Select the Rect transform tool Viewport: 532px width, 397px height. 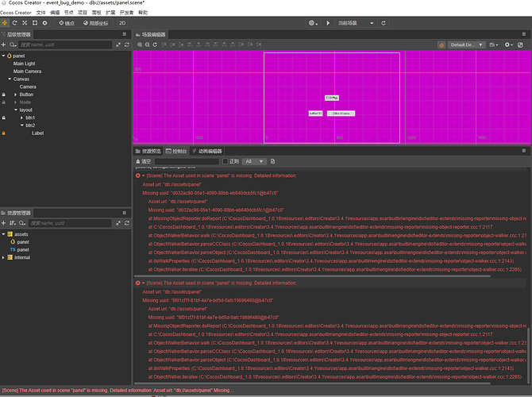[35, 23]
